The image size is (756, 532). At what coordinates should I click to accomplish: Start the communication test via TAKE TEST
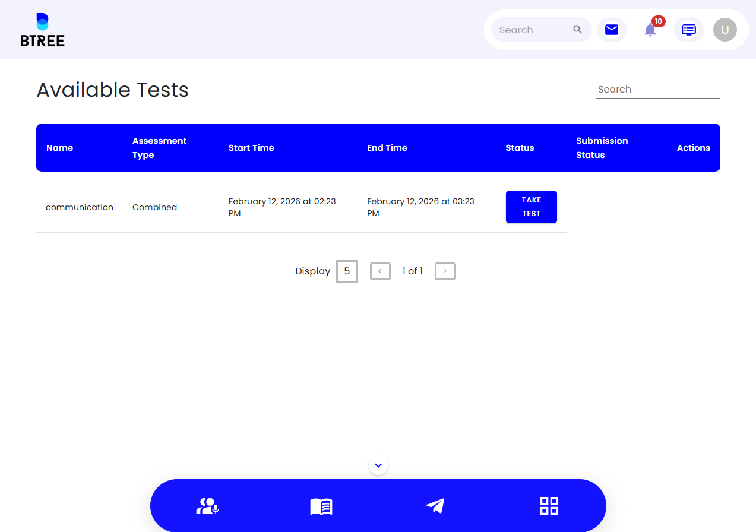(x=532, y=207)
